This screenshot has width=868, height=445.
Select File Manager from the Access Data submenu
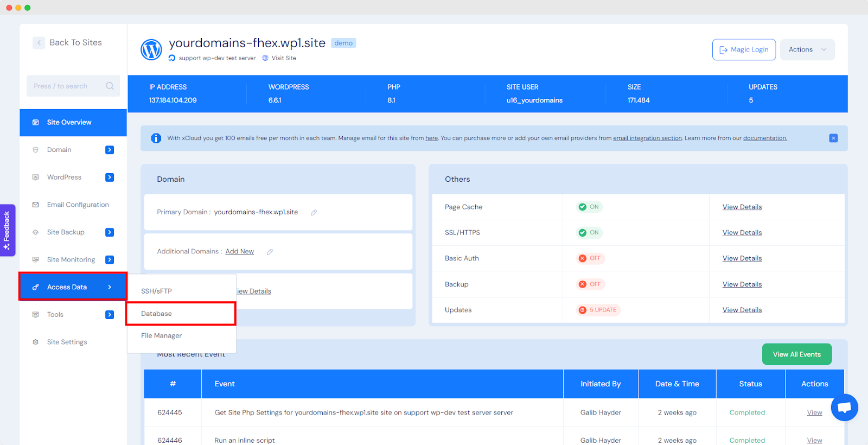coord(182,336)
